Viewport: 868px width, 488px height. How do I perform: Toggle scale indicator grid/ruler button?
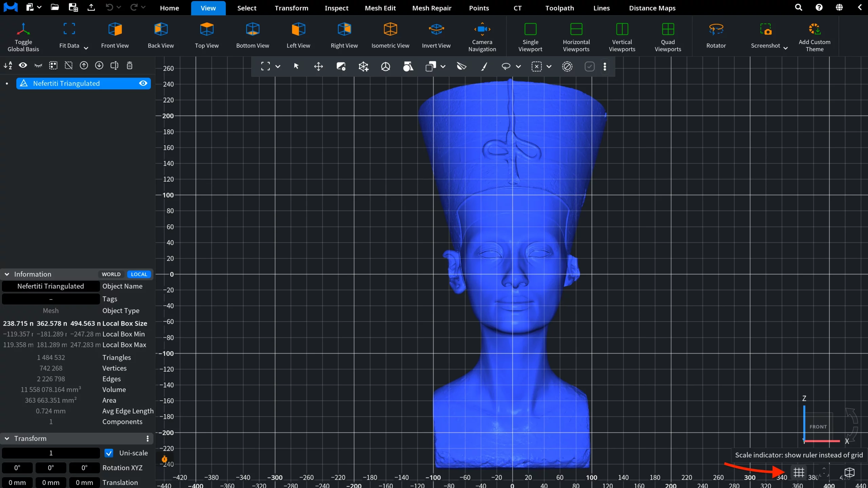tap(799, 472)
